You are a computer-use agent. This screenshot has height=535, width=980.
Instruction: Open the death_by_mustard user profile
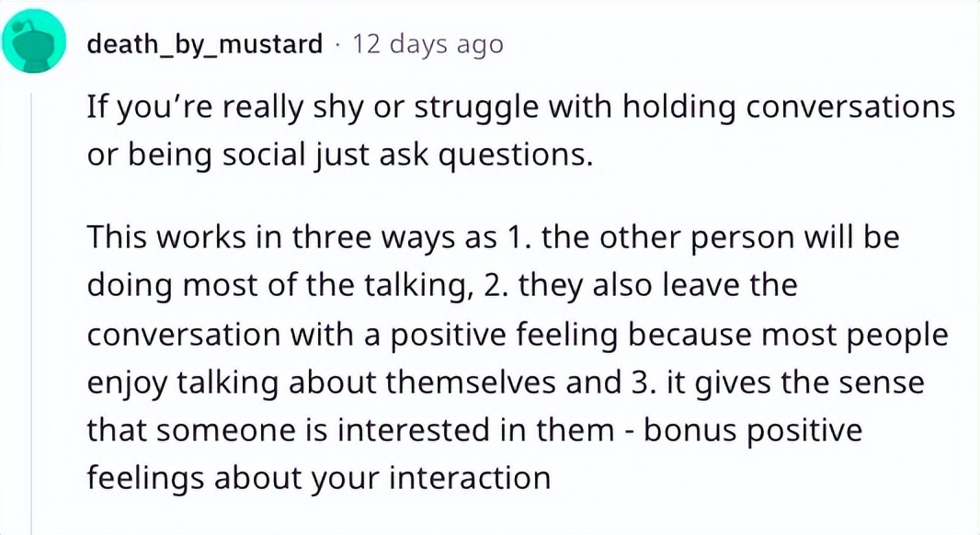(204, 43)
